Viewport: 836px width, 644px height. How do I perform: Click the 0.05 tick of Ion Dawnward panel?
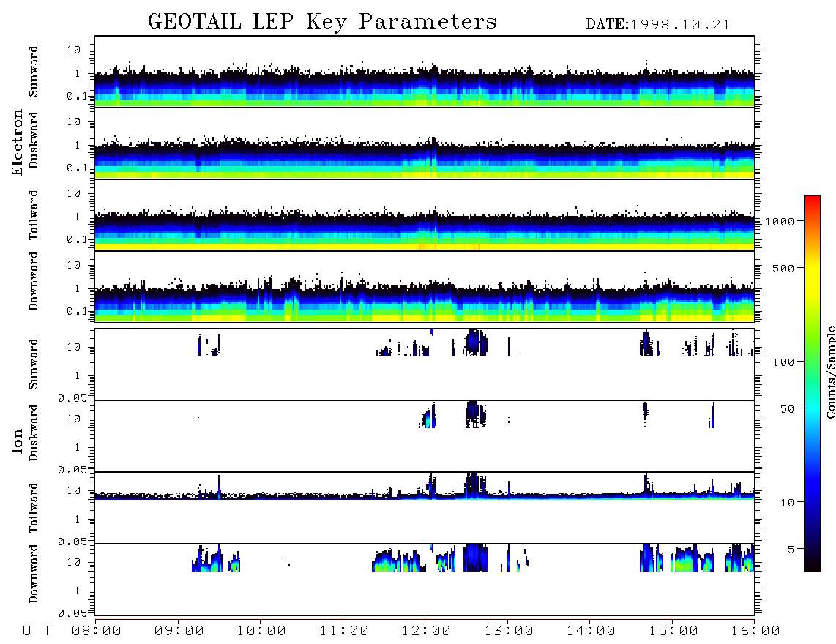(x=72, y=613)
